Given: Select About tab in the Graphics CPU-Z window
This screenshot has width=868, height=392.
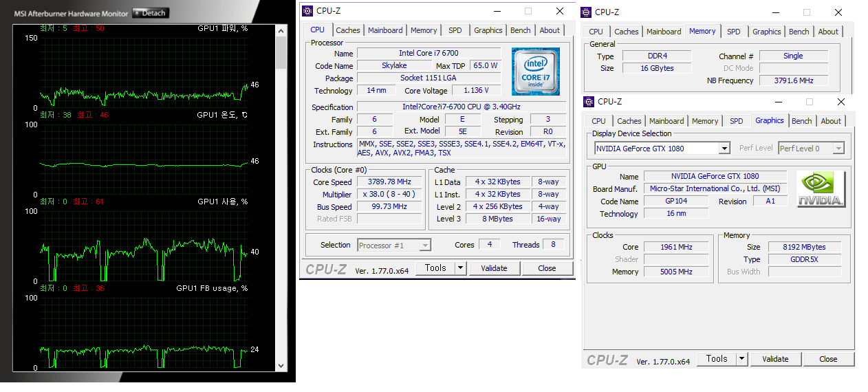Looking at the screenshot, I should coord(831,121).
